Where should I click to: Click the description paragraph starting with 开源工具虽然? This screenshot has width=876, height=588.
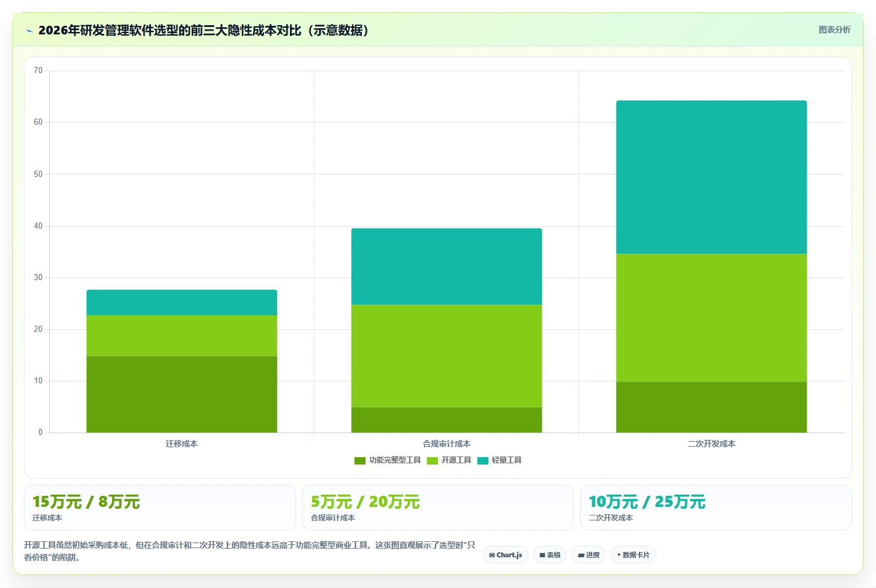pyautogui.click(x=249, y=551)
